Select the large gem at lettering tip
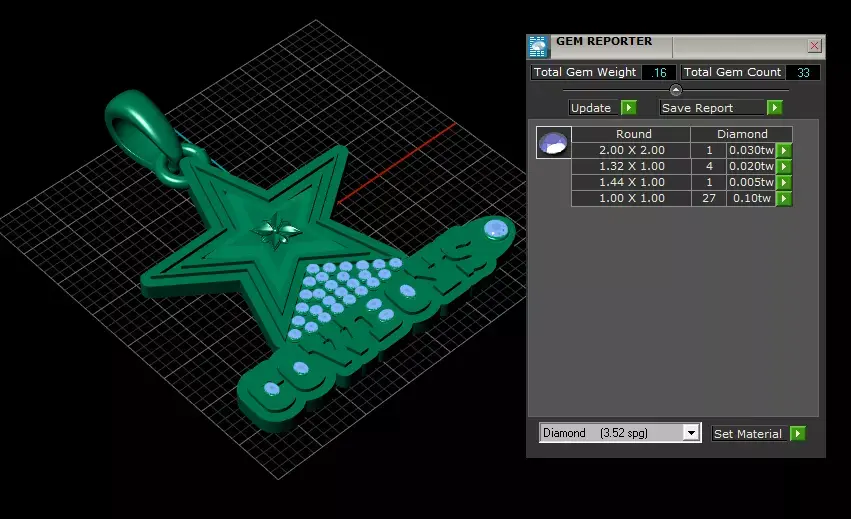This screenshot has width=851, height=519. 496,229
